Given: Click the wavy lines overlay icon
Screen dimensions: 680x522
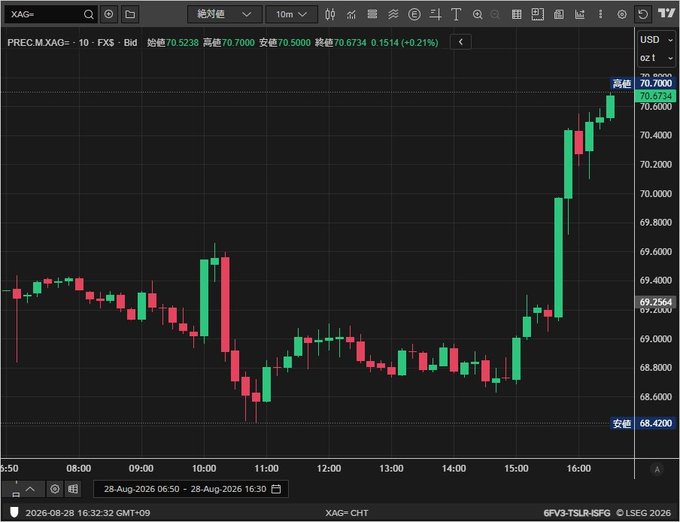Looking at the screenshot, I should (x=393, y=14).
